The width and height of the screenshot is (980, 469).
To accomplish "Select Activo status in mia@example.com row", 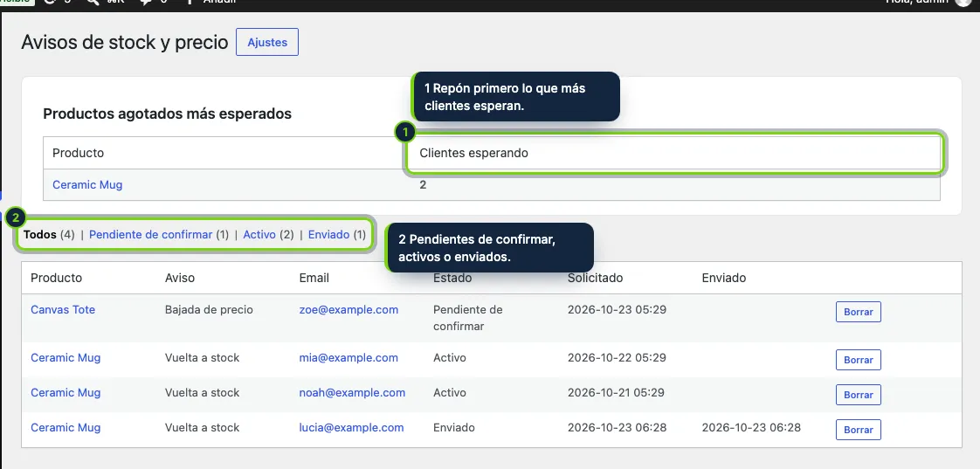I will click(449, 358).
